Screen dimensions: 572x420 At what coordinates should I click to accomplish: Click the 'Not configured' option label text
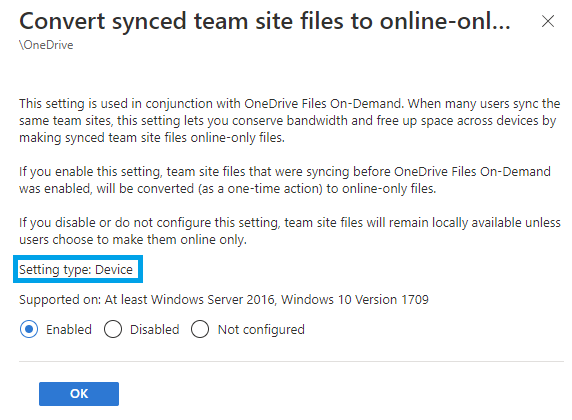(x=261, y=330)
